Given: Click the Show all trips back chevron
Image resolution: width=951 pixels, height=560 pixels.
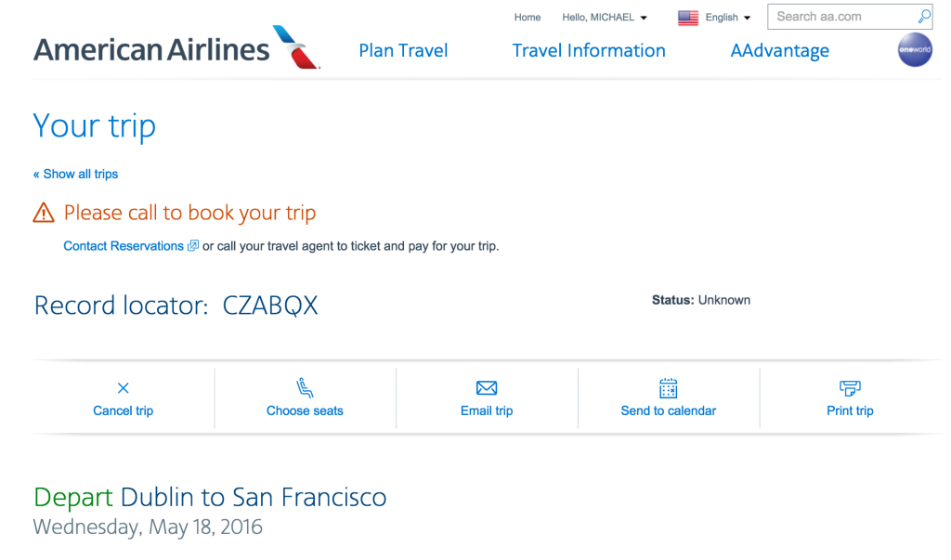Looking at the screenshot, I should [35, 174].
